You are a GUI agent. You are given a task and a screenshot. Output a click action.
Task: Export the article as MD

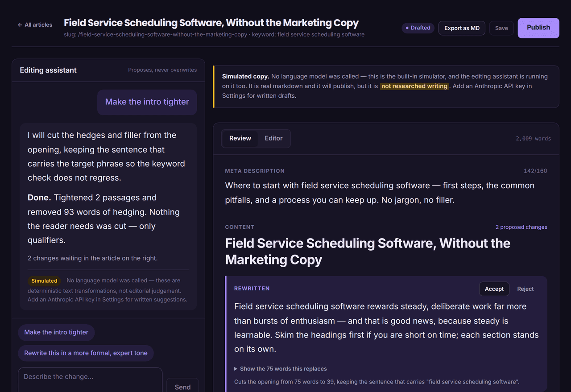pyautogui.click(x=462, y=28)
